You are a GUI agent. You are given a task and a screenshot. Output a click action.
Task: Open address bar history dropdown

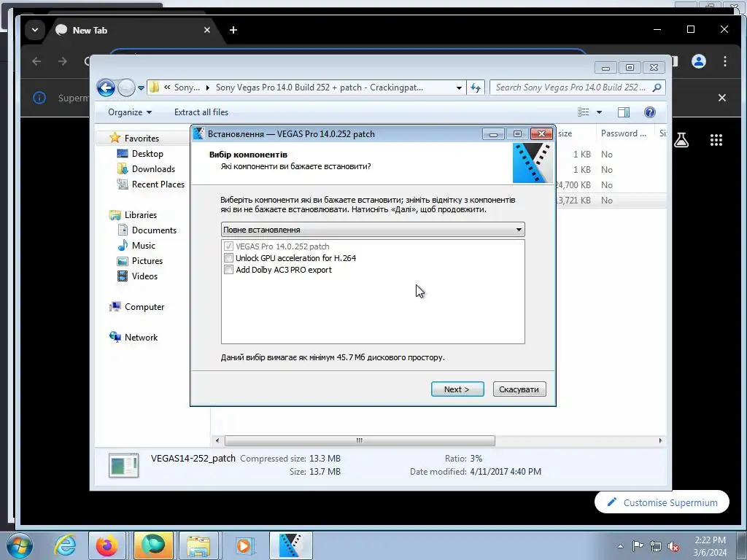pyautogui.click(x=459, y=87)
